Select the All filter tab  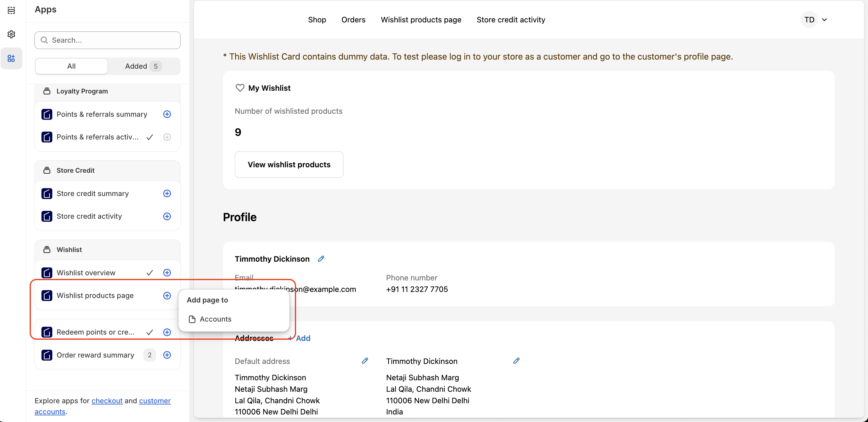click(71, 66)
